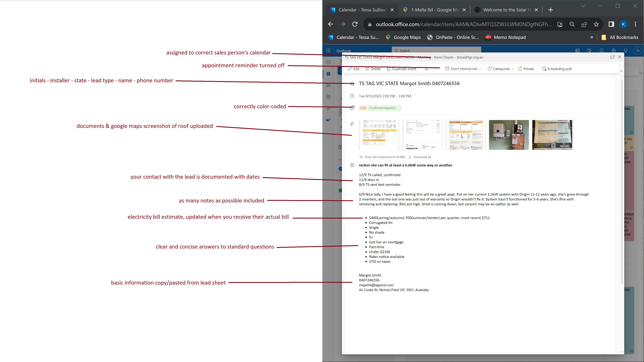644x362 pixels.
Task: Open the Calendar - Tessa Su... bookmark
Action: (353, 37)
